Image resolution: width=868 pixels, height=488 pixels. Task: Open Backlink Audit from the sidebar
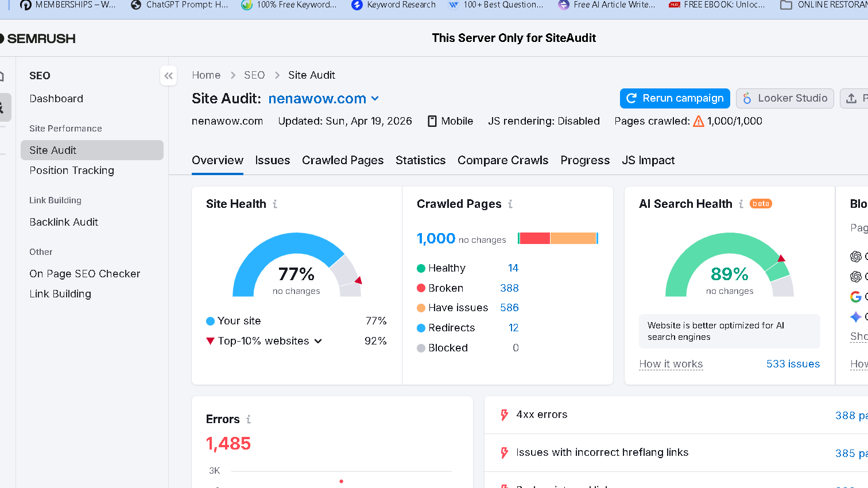click(64, 222)
